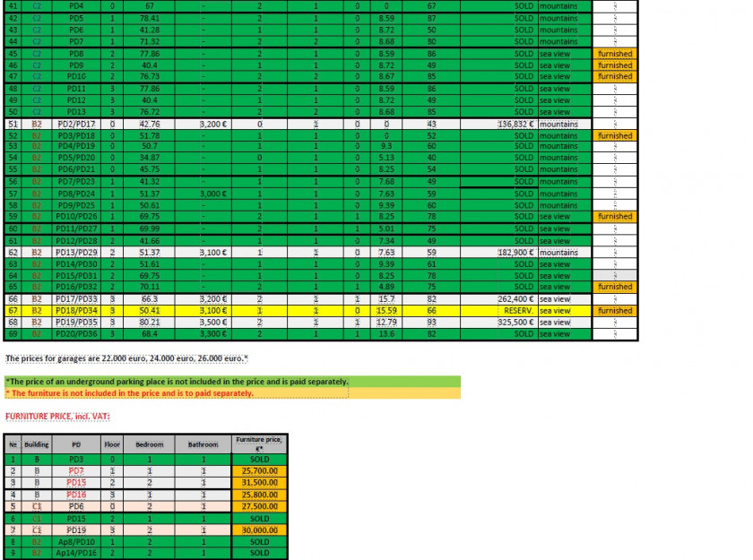The image size is (753, 560).
Task: Select the 325,500 € price cell
Action: click(x=498, y=323)
